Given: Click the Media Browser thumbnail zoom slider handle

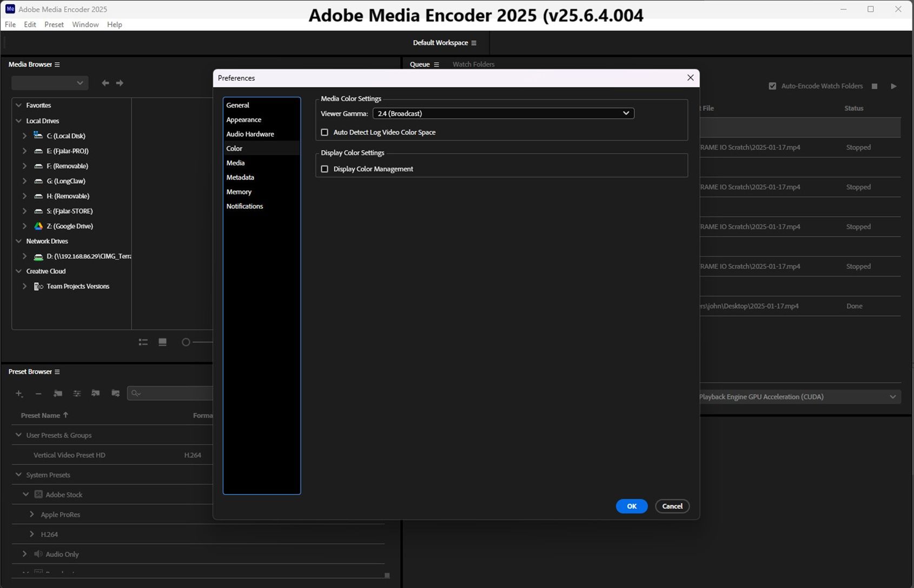Looking at the screenshot, I should (x=186, y=342).
